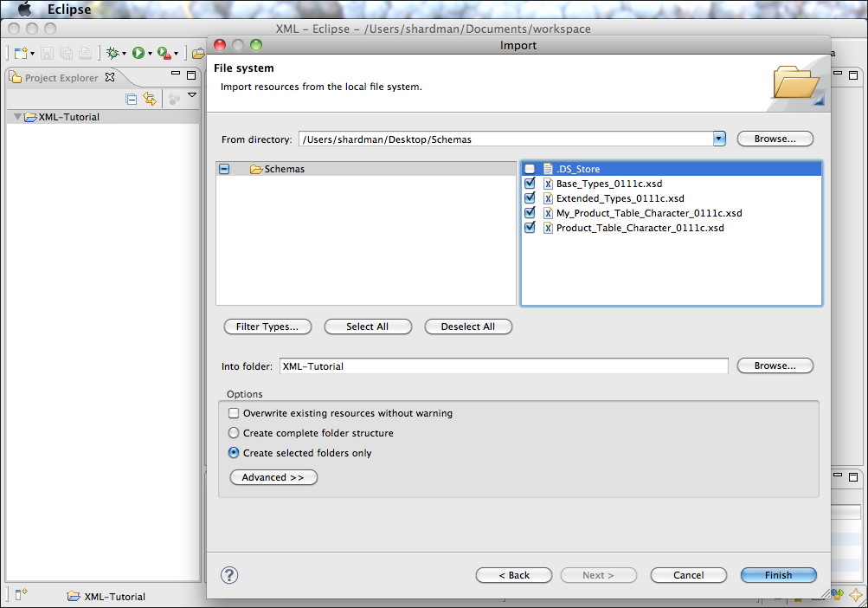The width and height of the screenshot is (868, 608).
Task: Collapse the XML-Tutorial project tree node
Action: click(17, 117)
